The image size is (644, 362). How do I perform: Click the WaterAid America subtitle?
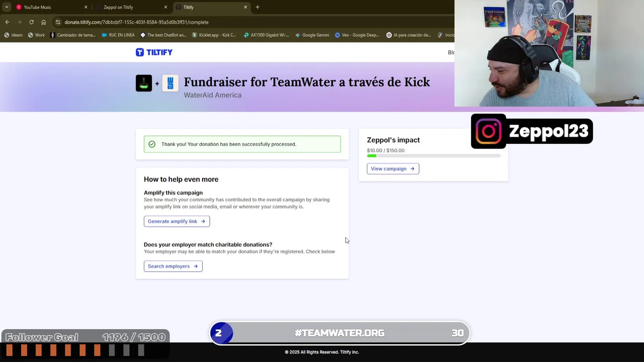pyautogui.click(x=212, y=95)
